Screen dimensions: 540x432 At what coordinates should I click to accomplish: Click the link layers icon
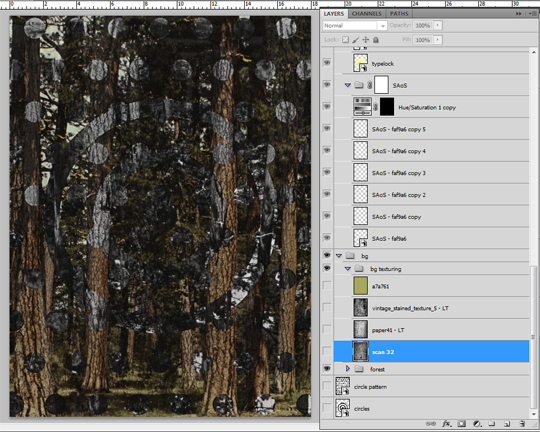click(431, 424)
